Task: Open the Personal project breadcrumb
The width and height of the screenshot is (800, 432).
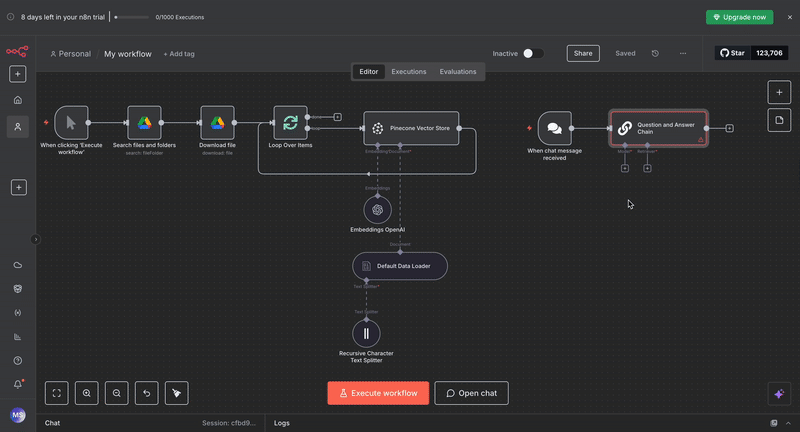Action: pos(70,54)
